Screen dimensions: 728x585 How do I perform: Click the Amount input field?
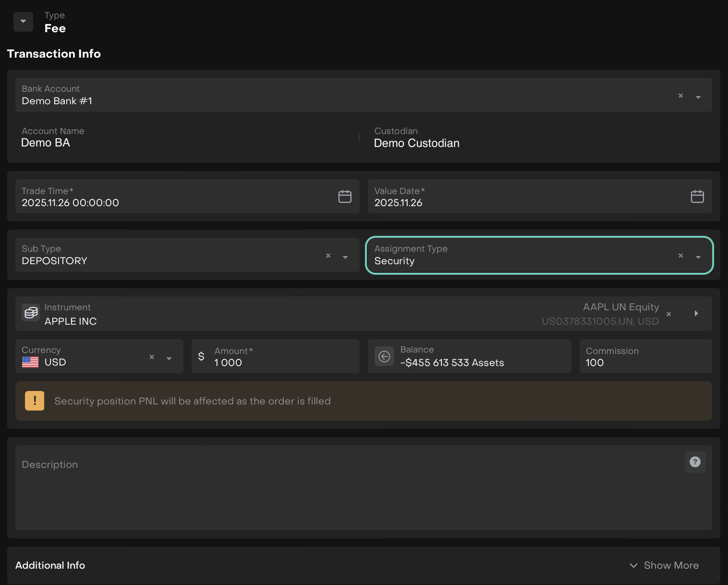283,363
